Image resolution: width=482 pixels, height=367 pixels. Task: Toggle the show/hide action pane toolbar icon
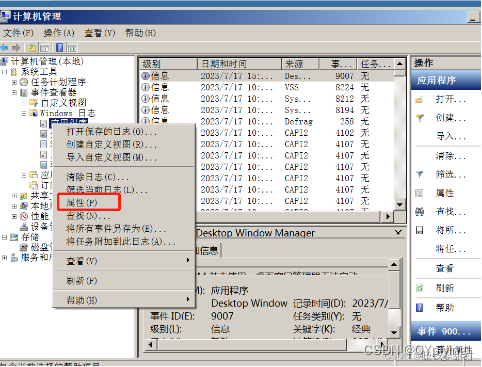pyautogui.click(x=72, y=48)
